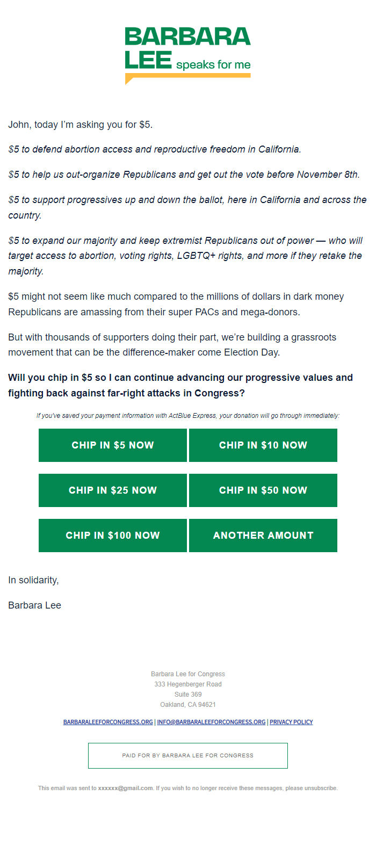This screenshot has height=868, width=376.
Task: Open the Another Amount donation option
Action: [263, 536]
